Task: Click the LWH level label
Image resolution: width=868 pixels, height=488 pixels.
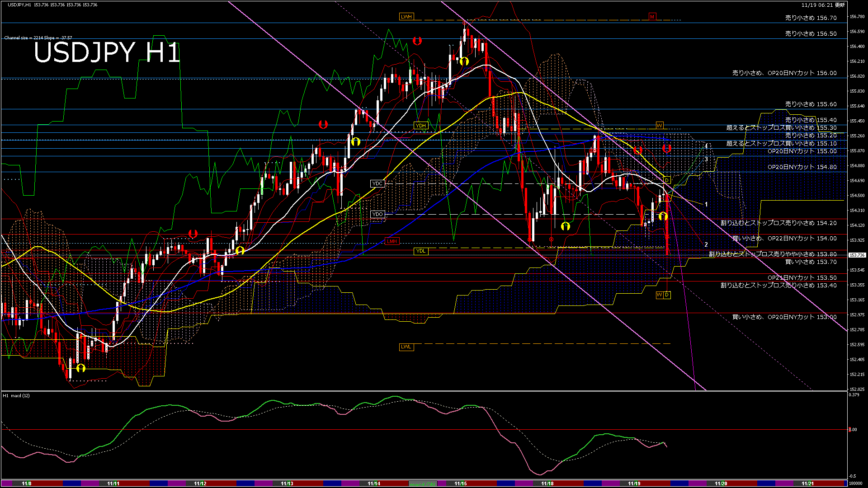Action: point(406,17)
